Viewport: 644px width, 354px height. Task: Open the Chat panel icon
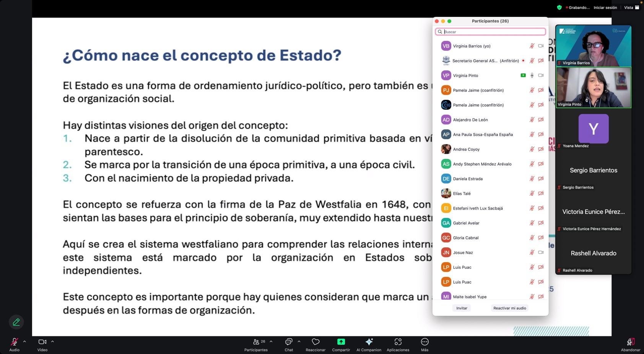click(x=289, y=342)
